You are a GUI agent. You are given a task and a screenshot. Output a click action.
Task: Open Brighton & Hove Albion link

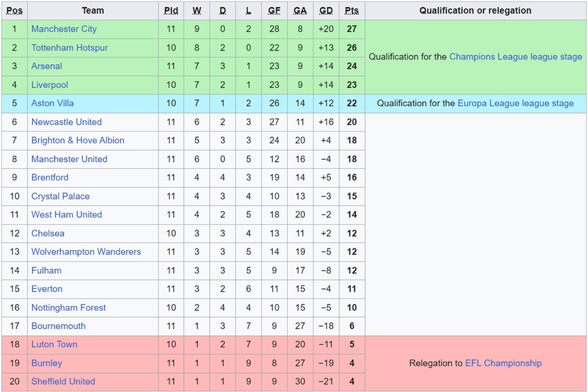77,140
